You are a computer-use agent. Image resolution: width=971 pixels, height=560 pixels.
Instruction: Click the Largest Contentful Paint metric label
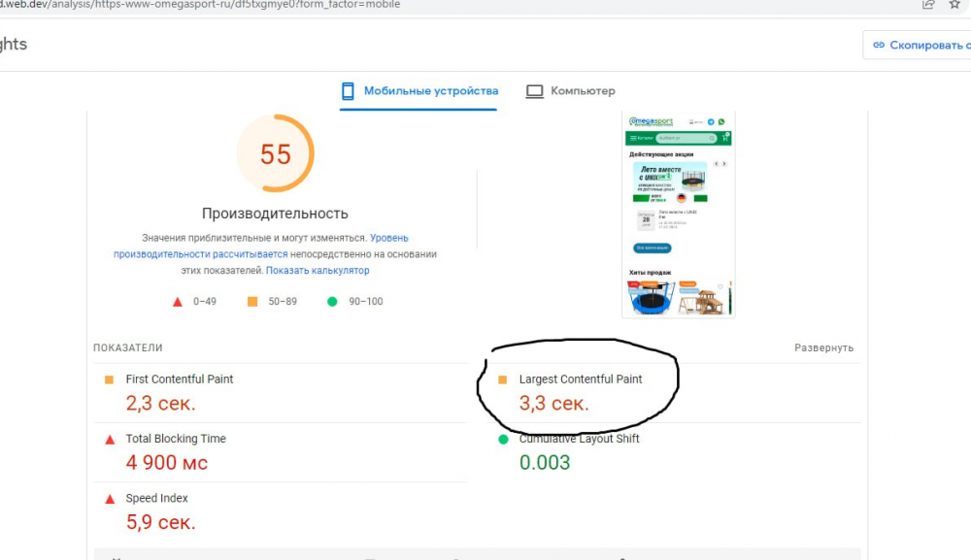(580, 379)
